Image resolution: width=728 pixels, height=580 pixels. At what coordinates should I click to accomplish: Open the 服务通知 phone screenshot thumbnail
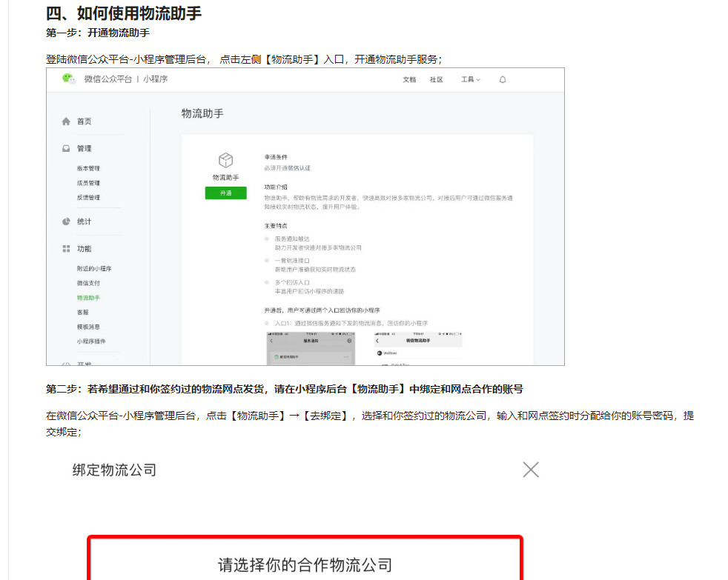point(311,348)
